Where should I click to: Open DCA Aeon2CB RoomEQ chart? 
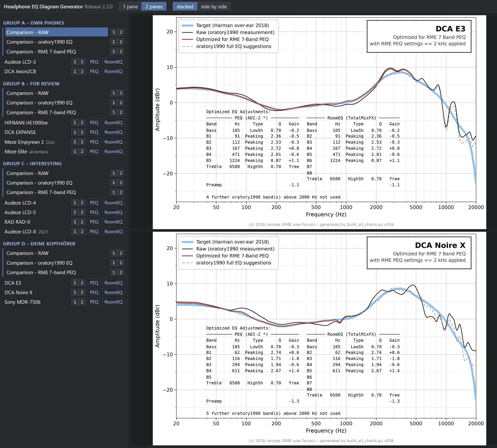coord(113,71)
